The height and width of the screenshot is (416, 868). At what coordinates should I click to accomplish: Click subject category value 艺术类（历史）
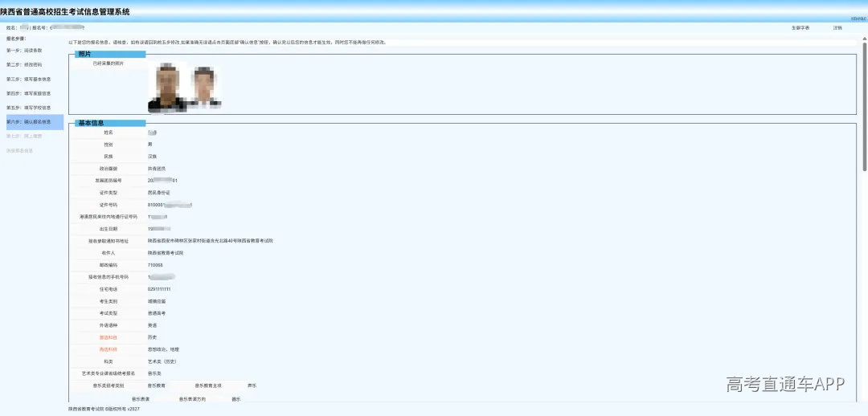162,361
